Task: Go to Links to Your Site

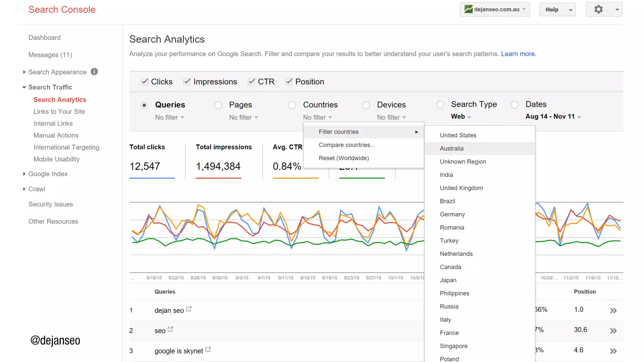Action: [x=59, y=112]
